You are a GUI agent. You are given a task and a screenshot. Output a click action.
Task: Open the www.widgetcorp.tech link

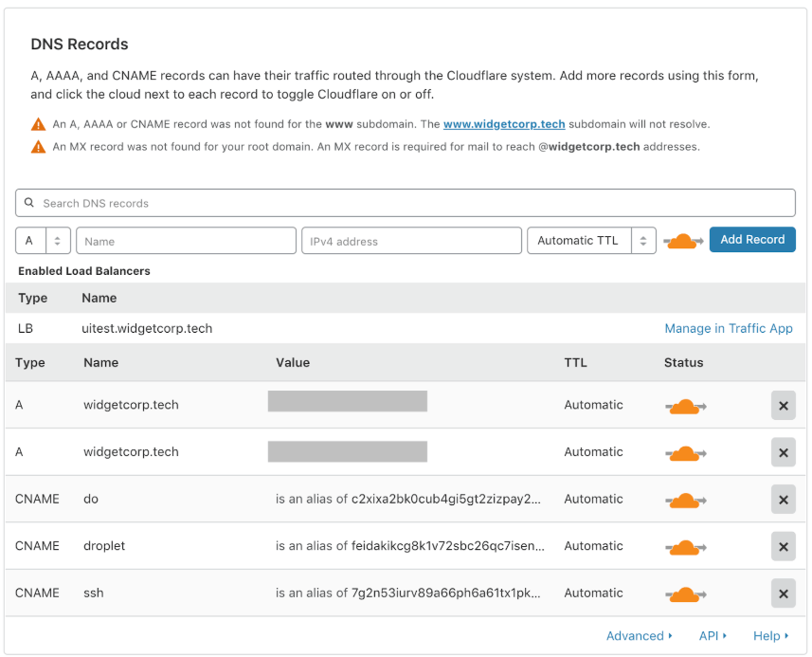504,124
